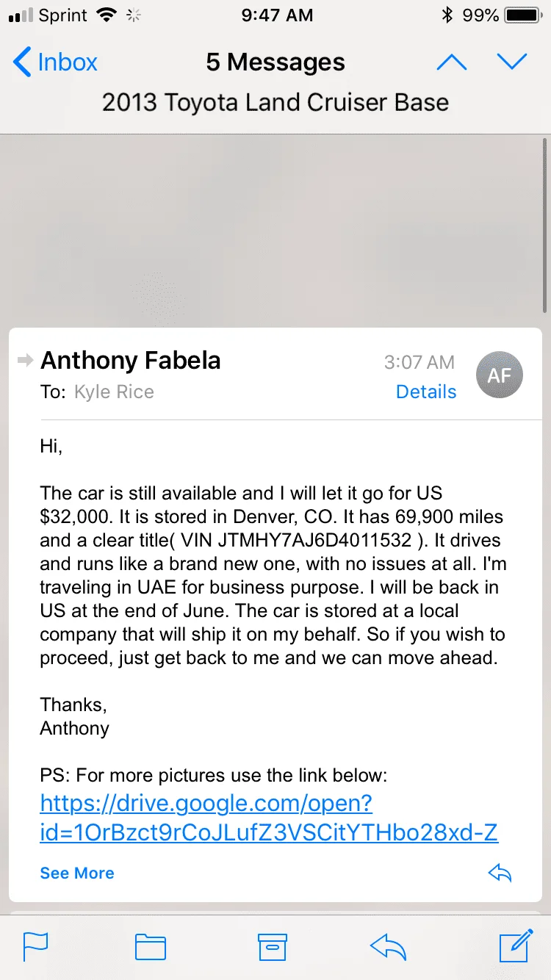551x980 pixels.
Task: Show sender Details
Action: (x=426, y=392)
